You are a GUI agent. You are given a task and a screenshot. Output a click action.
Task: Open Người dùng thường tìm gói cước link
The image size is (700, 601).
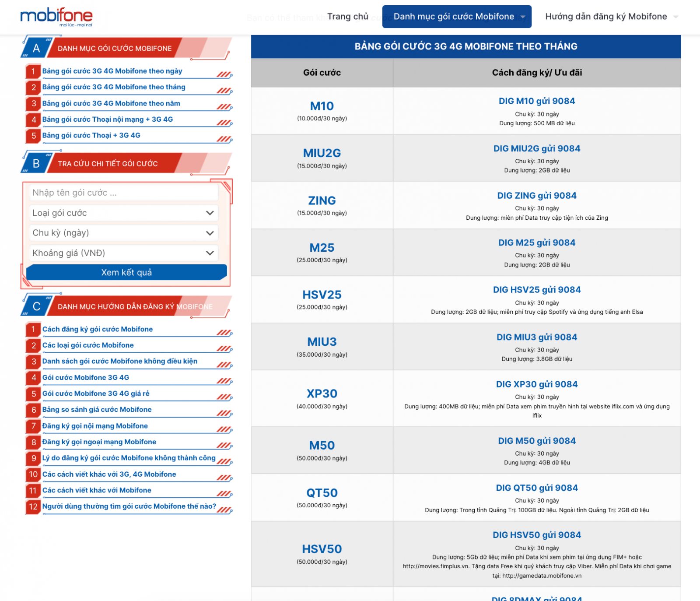[x=129, y=506]
